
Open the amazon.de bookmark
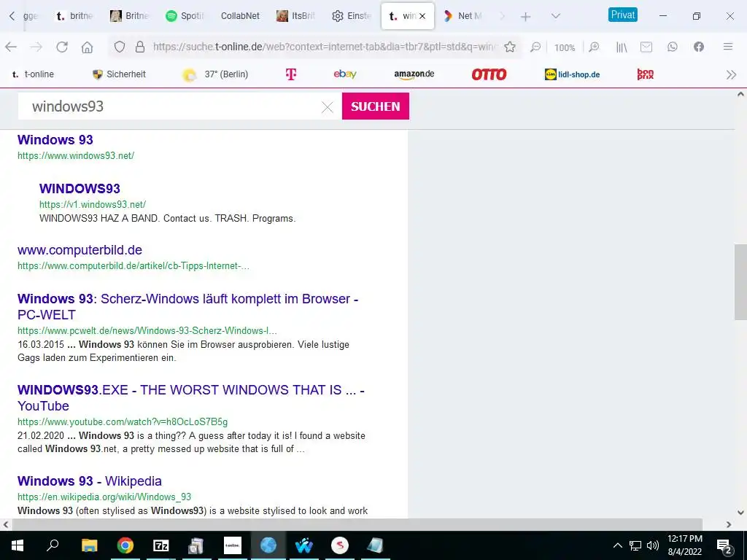click(x=414, y=74)
